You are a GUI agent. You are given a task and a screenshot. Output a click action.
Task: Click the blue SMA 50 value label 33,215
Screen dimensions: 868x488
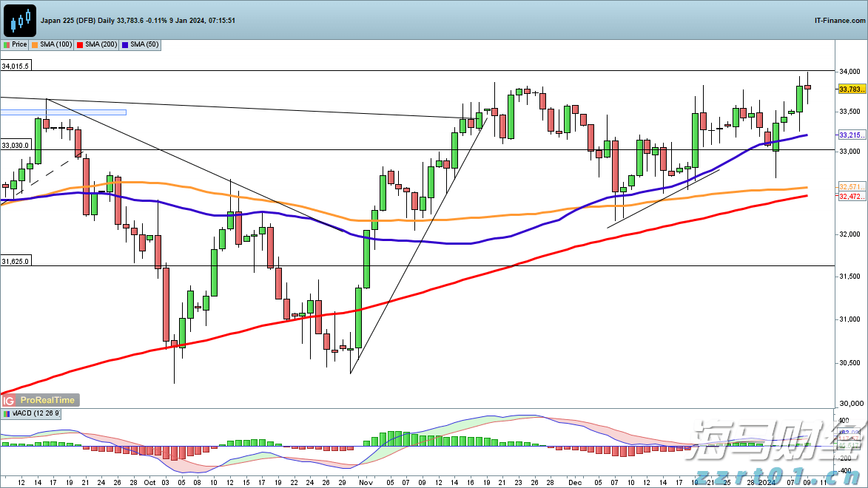point(852,135)
